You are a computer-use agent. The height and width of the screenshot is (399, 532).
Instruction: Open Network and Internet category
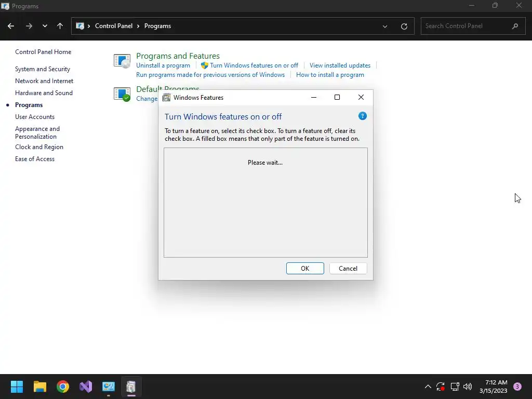44,81
